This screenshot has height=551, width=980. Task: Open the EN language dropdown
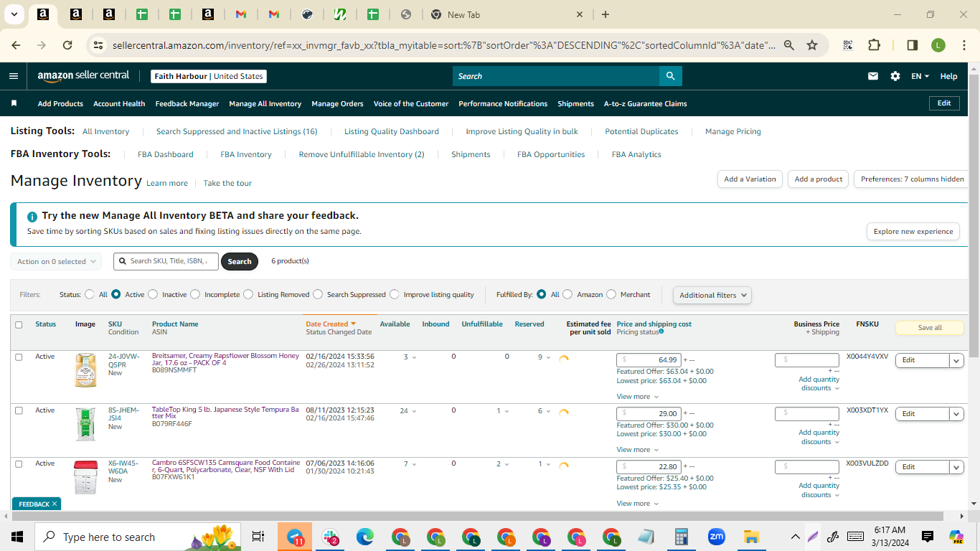click(920, 76)
